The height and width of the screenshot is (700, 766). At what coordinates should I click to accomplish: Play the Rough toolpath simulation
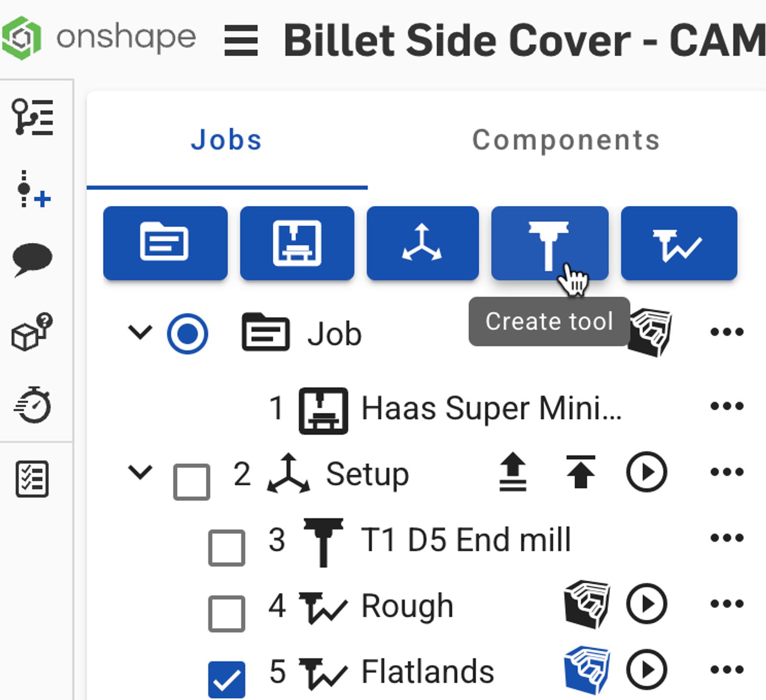tap(646, 604)
